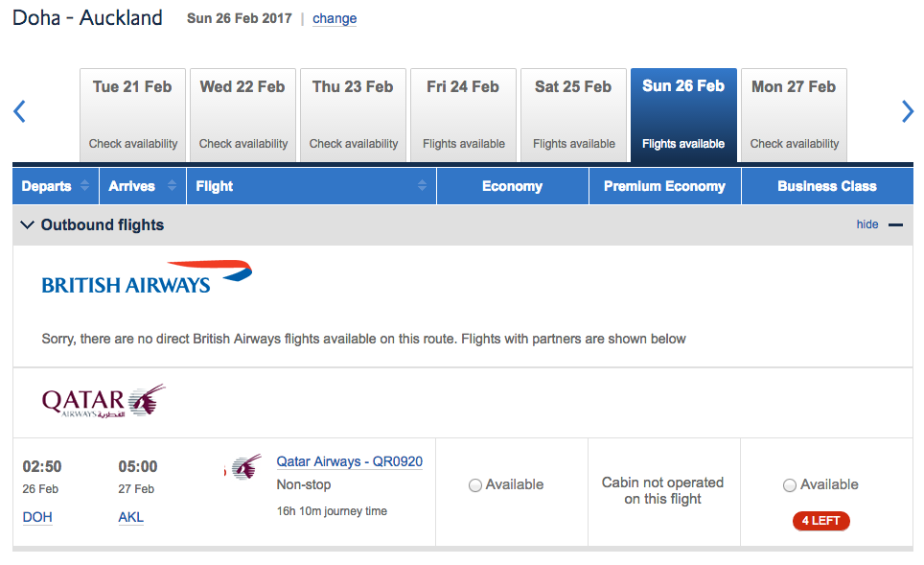Image resolution: width=924 pixels, height=565 pixels.
Task: Collapse the Outbound flights section chevron
Action: pyautogui.click(x=27, y=225)
